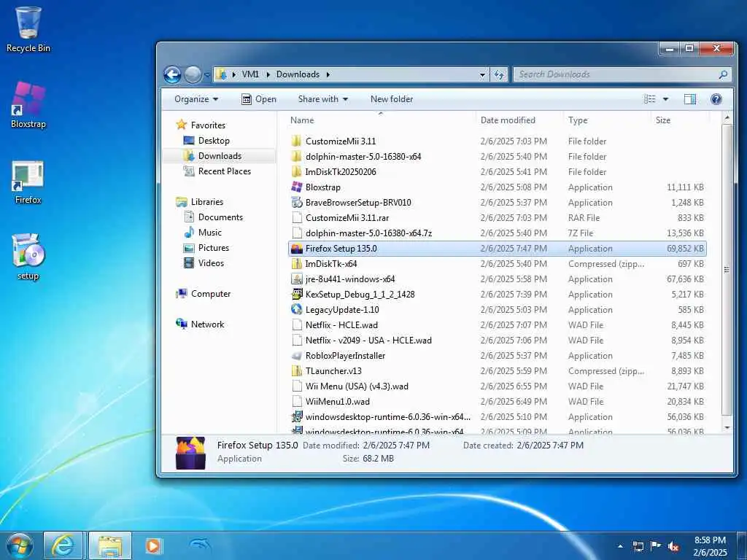747x560 pixels.
Task: Select Downloads in the navigation pane
Action: click(220, 156)
